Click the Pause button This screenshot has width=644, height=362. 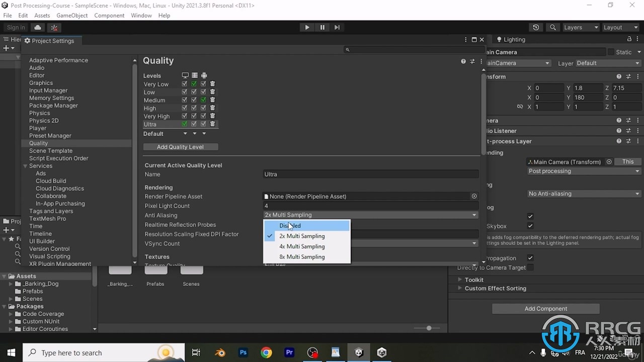(x=323, y=27)
